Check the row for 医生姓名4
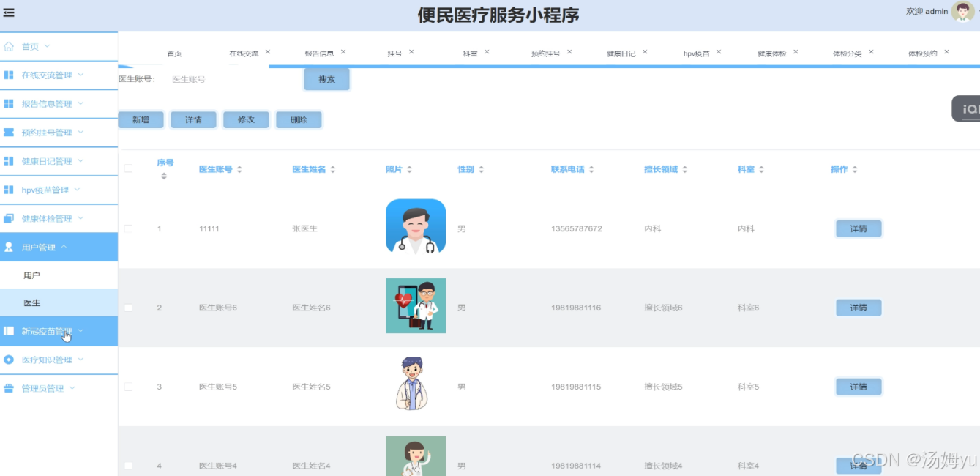980x476 pixels. click(129, 465)
